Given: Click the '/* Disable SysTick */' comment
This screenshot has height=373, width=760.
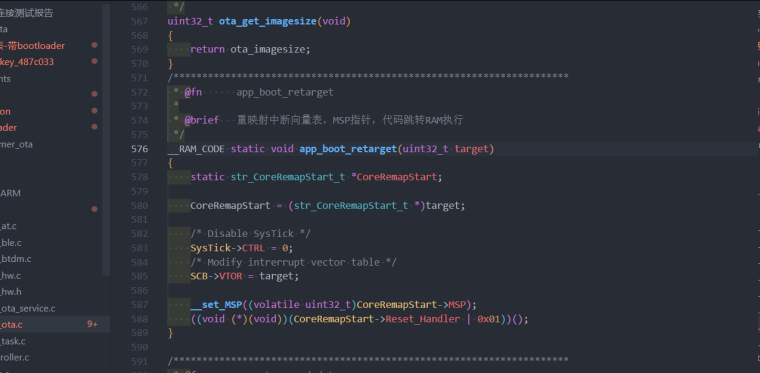Looking at the screenshot, I should [x=250, y=234].
